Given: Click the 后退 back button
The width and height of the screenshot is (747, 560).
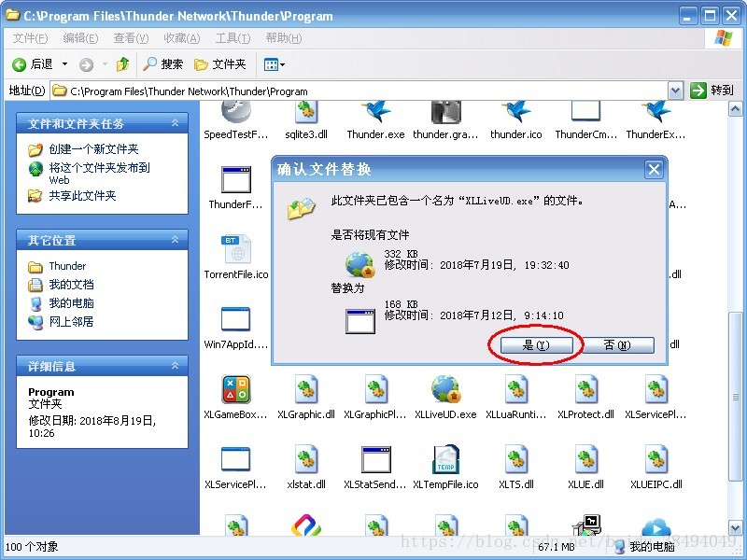Looking at the screenshot, I should click(33, 64).
